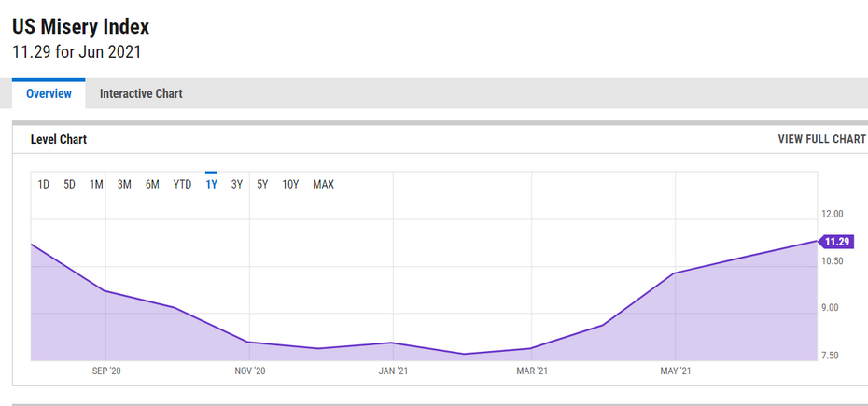Click the active 1Y range option
868x406 pixels.
(x=211, y=184)
